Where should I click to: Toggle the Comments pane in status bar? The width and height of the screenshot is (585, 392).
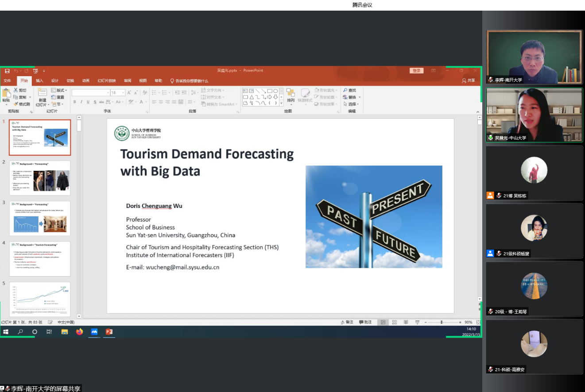click(365, 322)
